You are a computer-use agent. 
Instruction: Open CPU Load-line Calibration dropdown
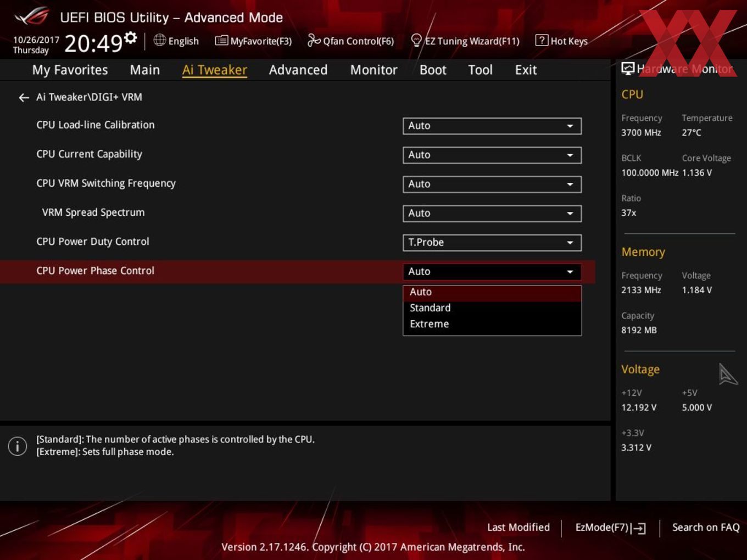492,126
